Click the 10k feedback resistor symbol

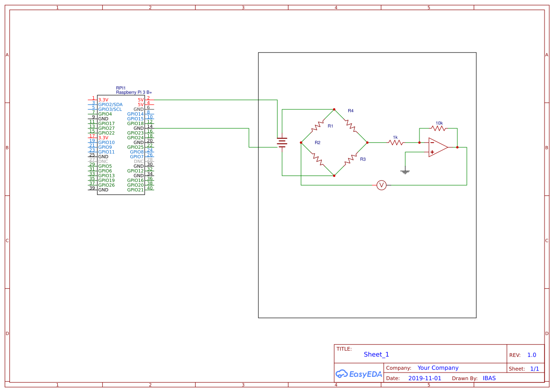tap(438, 128)
